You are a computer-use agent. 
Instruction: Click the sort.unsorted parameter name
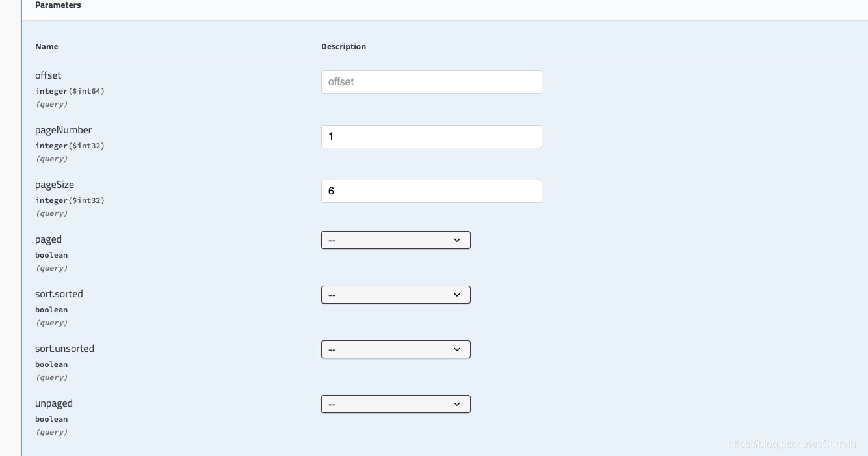click(x=64, y=349)
